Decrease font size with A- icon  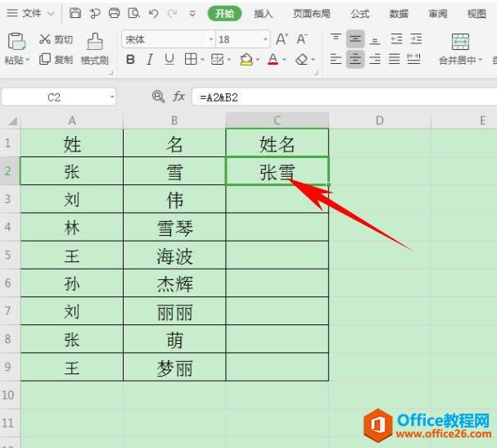[x=302, y=39]
